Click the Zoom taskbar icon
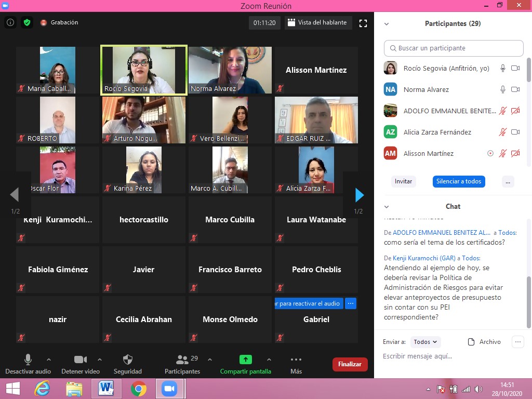Viewport: 532px width, 399px height. [x=170, y=389]
